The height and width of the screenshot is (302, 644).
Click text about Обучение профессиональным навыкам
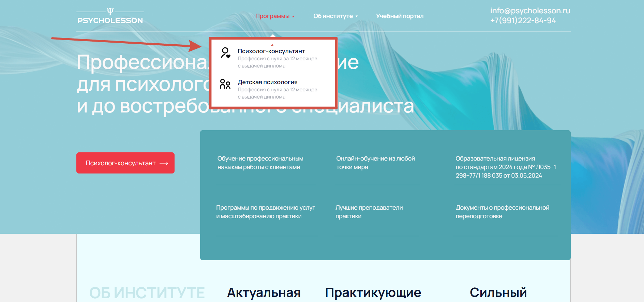[x=260, y=163]
